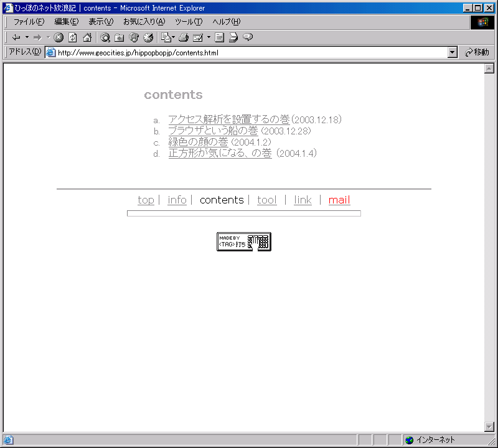Open the Search magnifier toolbar icon
The image size is (498, 448).
coord(105,37)
